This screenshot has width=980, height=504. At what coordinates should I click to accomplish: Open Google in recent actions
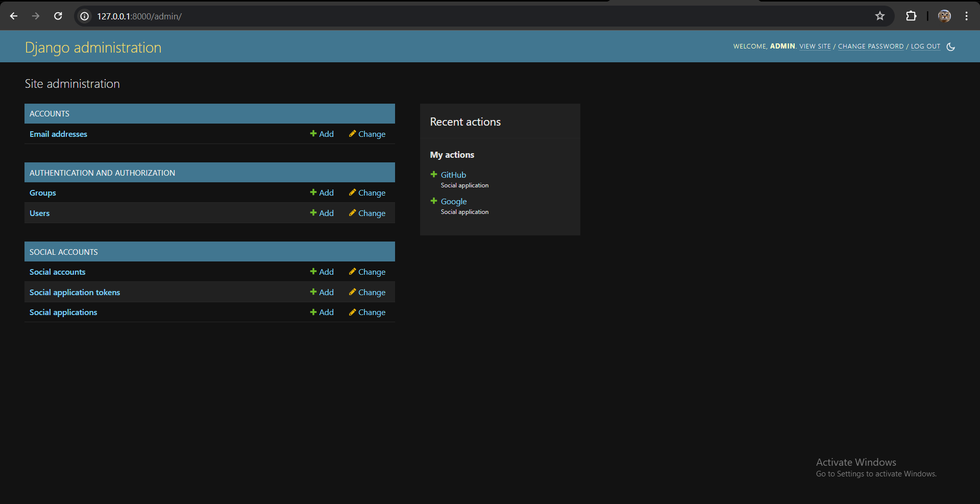pos(454,201)
